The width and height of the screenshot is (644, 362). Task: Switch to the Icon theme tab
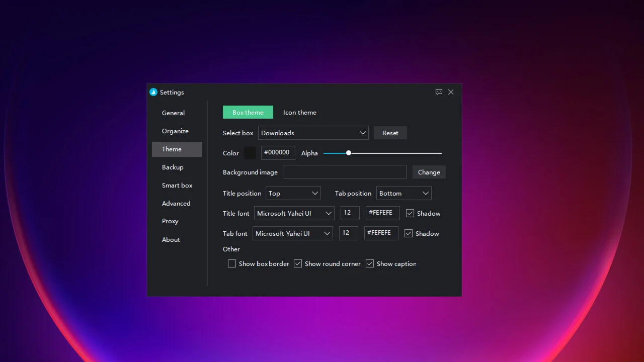coord(300,112)
